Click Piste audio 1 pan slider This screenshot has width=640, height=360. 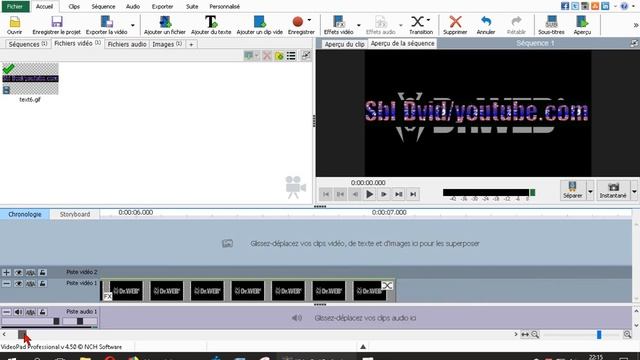click(x=80, y=321)
